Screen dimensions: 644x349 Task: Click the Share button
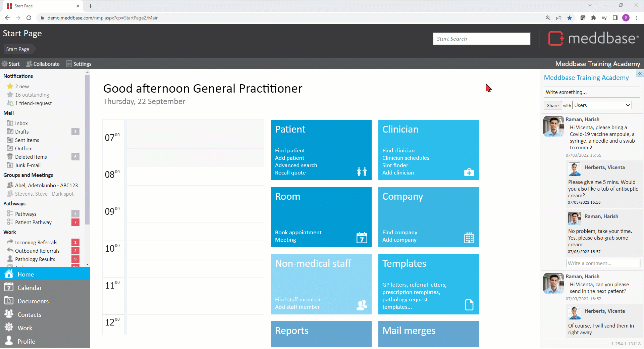(x=552, y=105)
